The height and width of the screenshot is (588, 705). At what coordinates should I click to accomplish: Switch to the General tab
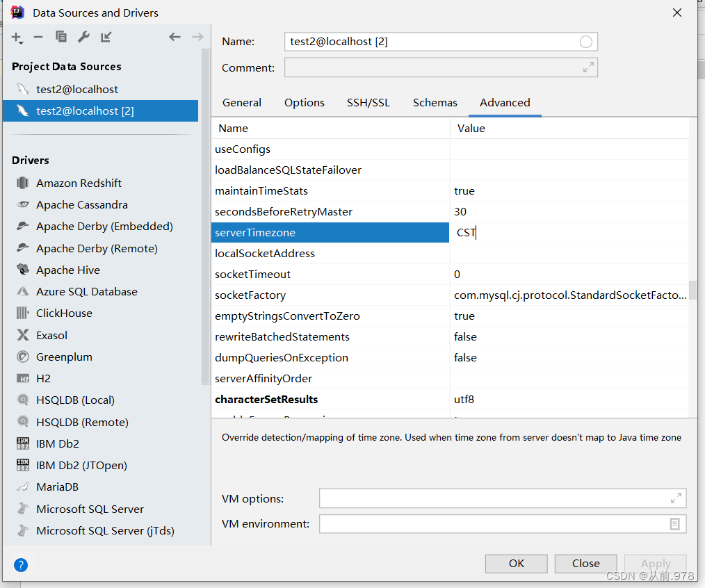242,103
